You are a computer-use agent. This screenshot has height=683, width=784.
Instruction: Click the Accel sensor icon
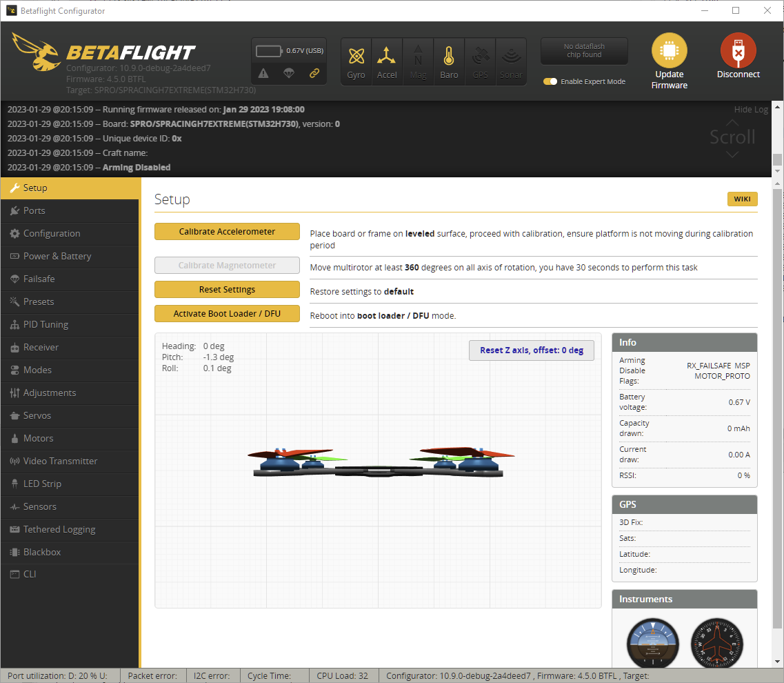pos(387,56)
